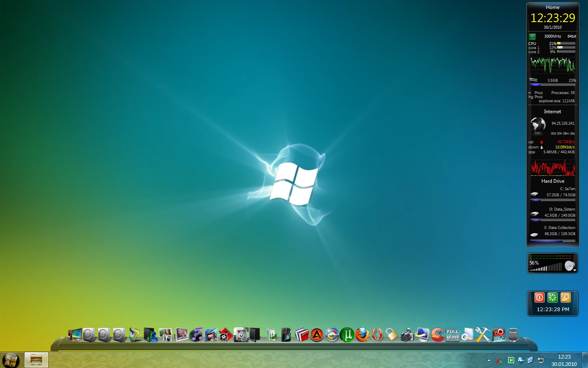
Task: Open the blue clapperboard videos folder icon
Action: (x=211, y=334)
